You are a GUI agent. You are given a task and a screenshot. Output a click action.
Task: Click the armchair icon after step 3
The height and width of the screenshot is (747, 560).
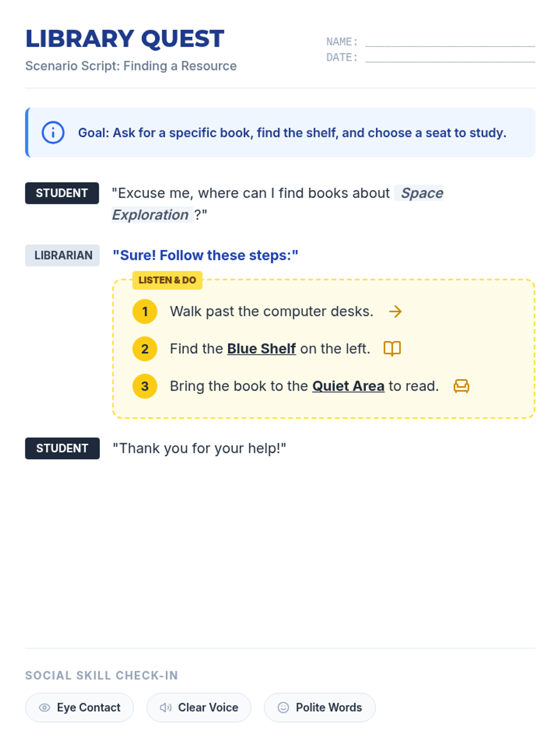pyautogui.click(x=461, y=386)
